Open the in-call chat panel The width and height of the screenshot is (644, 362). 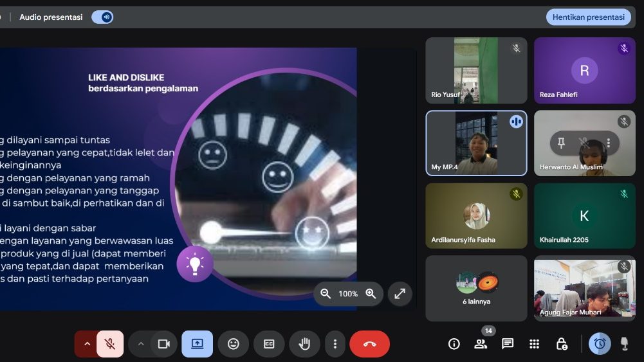508,344
